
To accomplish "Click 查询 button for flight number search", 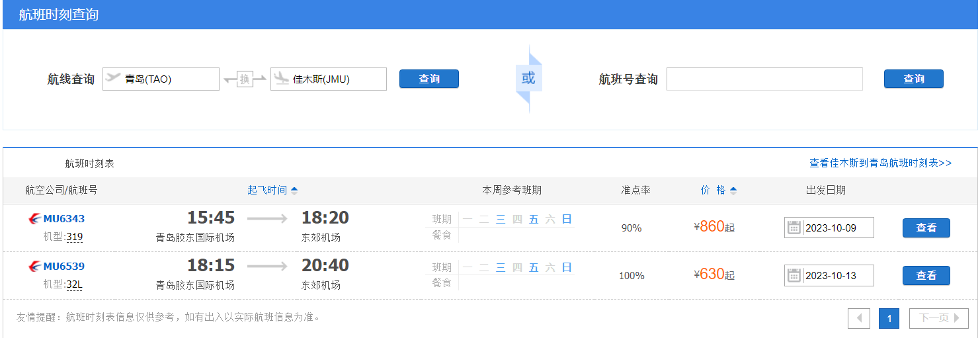I will (914, 79).
